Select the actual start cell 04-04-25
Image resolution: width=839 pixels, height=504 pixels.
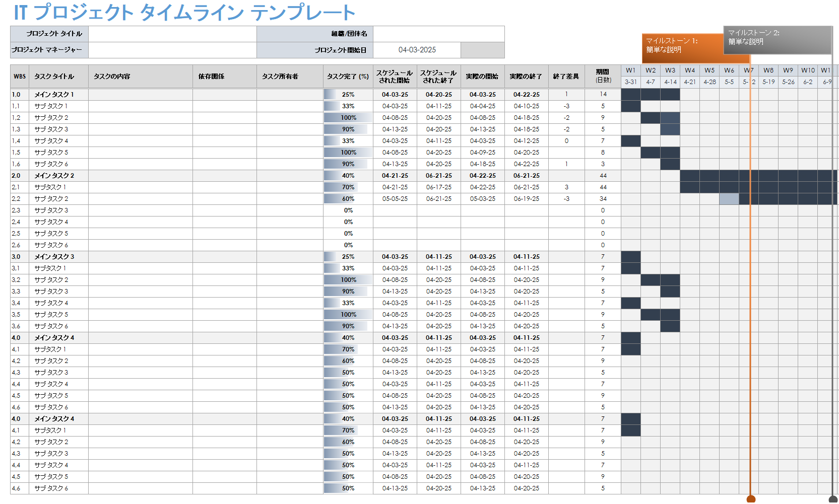[x=483, y=106]
